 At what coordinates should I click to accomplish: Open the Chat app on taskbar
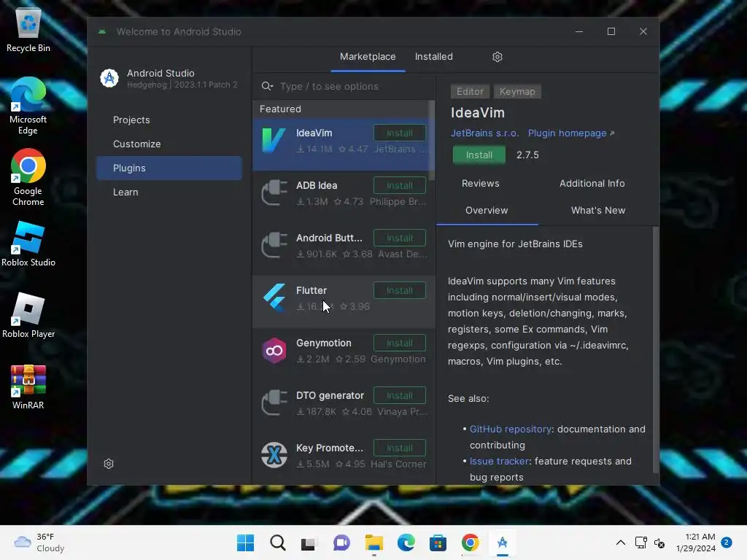click(x=341, y=542)
